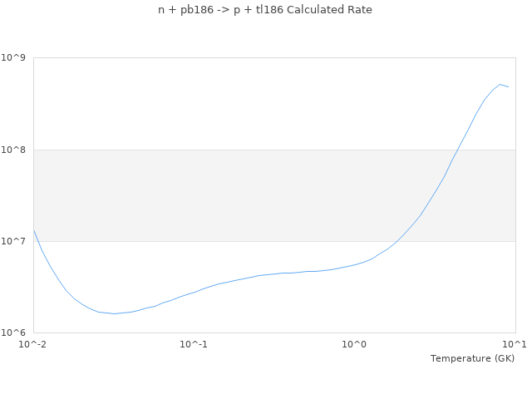This screenshot has height=399, width=532.
Task: Click the blue curve's leftmost starting point
Action: pos(33,230)
